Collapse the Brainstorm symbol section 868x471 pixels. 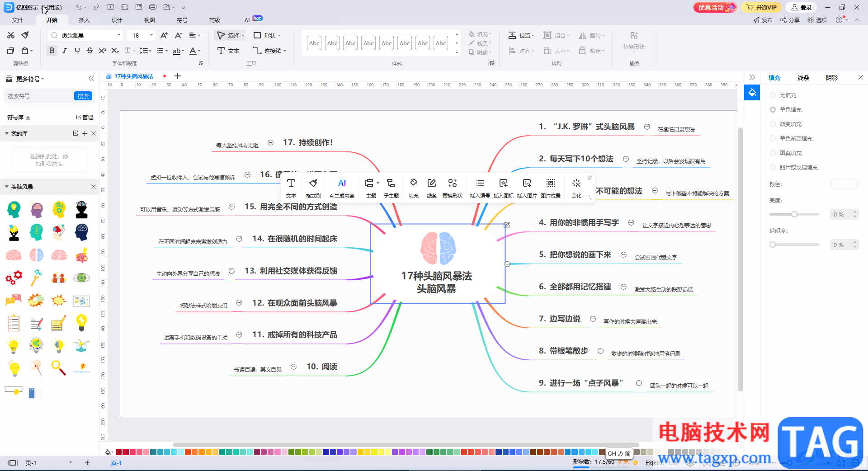point(7,187)
